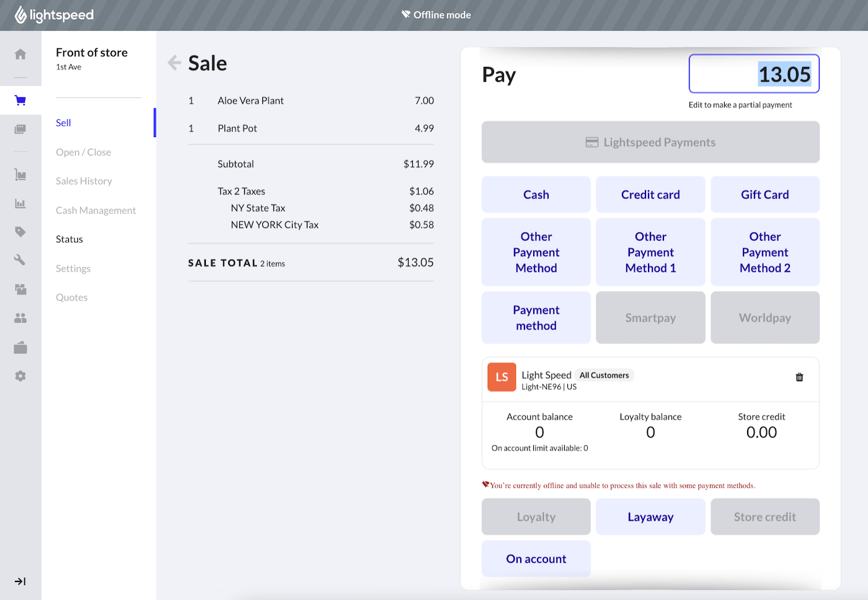
Task: Click the Lightspeed flame logo
Action: coord(20,15)
